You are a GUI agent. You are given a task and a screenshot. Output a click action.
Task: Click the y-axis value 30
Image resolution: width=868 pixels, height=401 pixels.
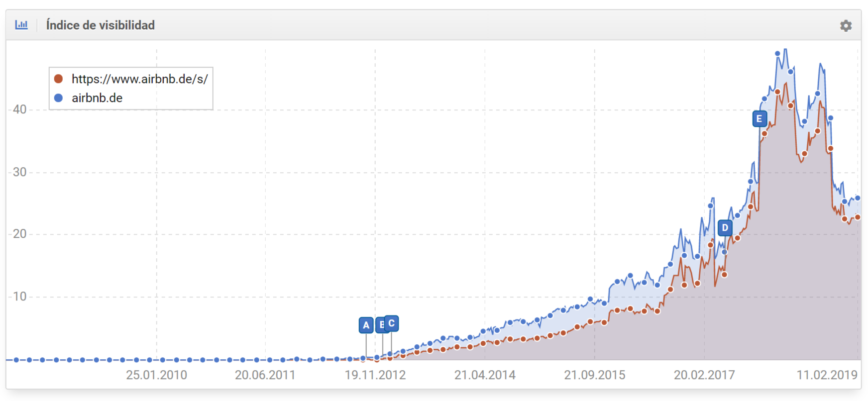pos(19,172)
